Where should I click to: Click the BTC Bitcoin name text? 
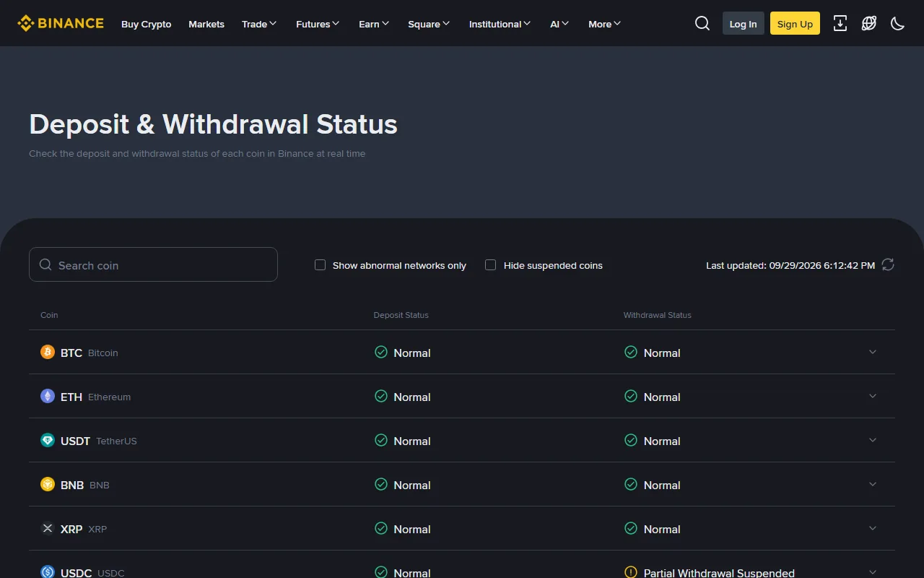point(90,353)
